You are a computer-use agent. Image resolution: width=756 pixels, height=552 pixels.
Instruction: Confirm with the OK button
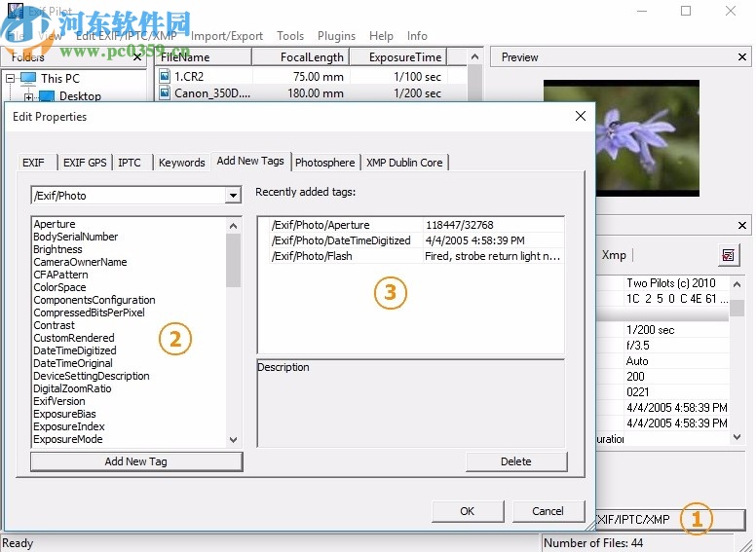[468, 511]
